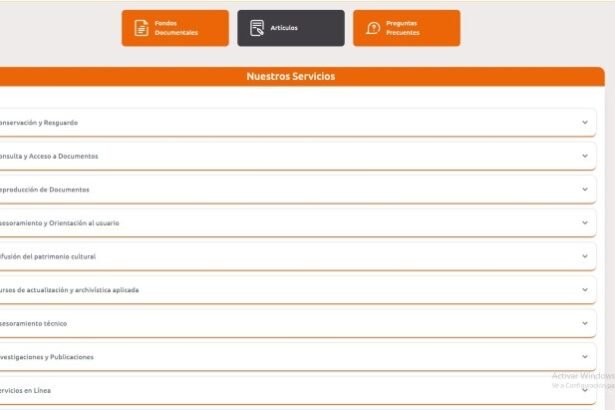This screenshot has width=615, height=410.
Task: Click the Servicios en Línea chevron
Action: click(585, 390)
